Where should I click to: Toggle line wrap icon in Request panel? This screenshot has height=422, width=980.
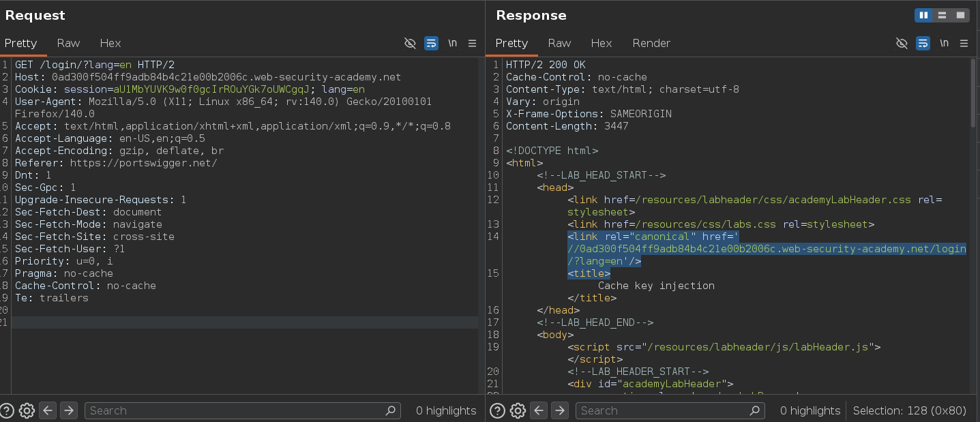[x=431, y=43]
